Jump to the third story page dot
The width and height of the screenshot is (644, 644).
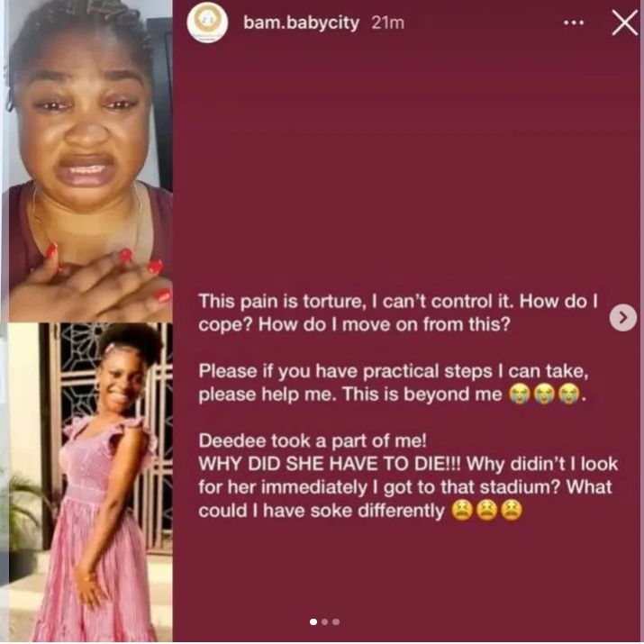pos(336,621)
